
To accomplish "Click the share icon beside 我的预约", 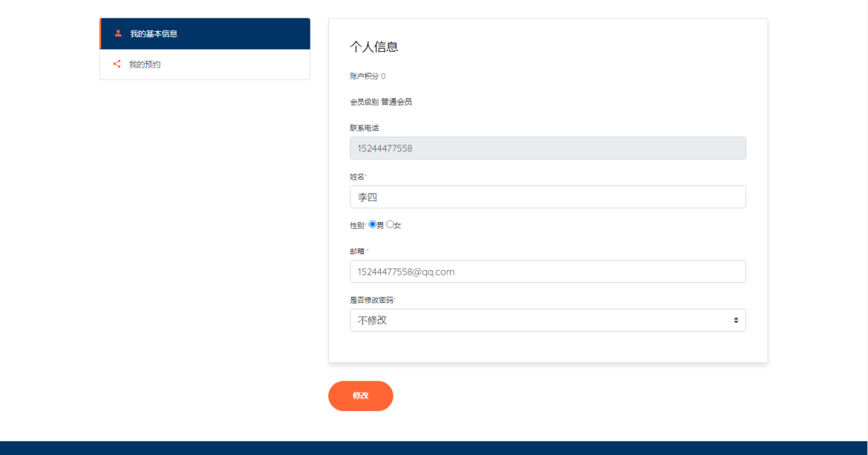I will (116, 65).
